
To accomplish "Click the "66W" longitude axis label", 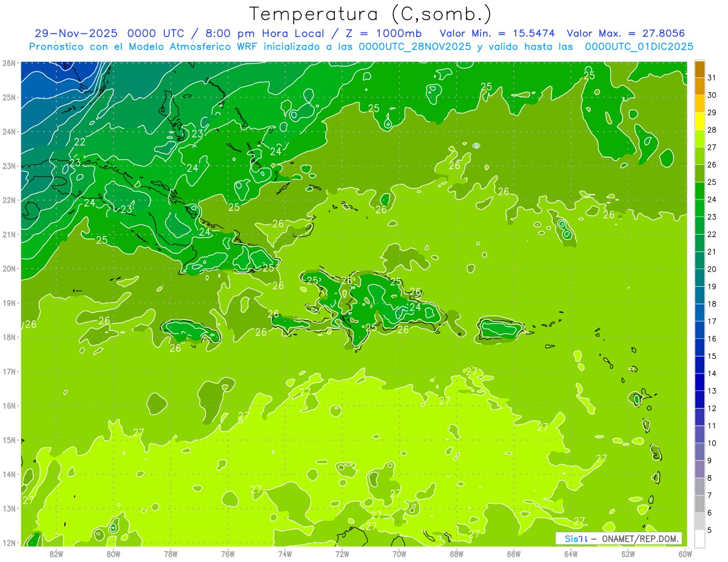I will pos(514,554).
